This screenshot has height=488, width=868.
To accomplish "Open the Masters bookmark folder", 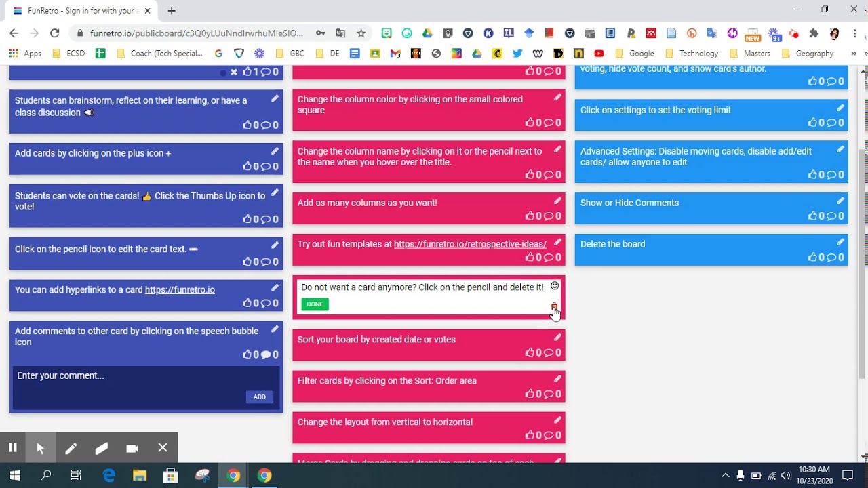I will tap(750, 54).
